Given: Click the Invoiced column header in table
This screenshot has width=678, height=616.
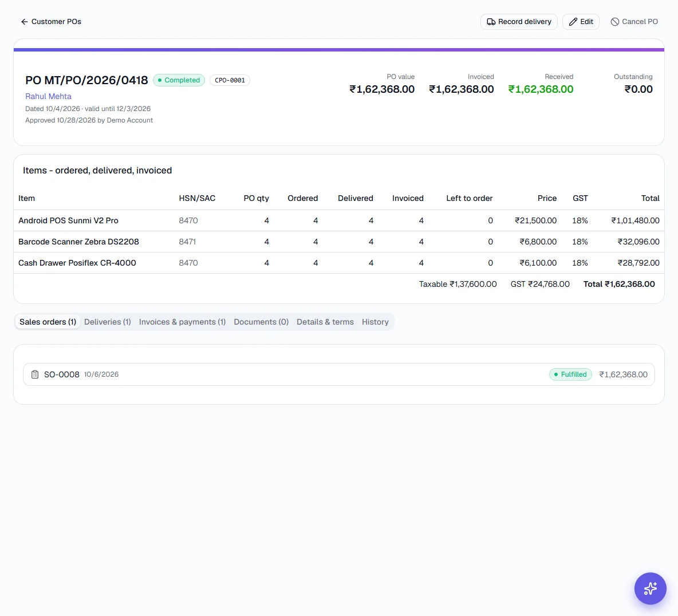Looking at the screenshot, I should (x=408, y=198).
